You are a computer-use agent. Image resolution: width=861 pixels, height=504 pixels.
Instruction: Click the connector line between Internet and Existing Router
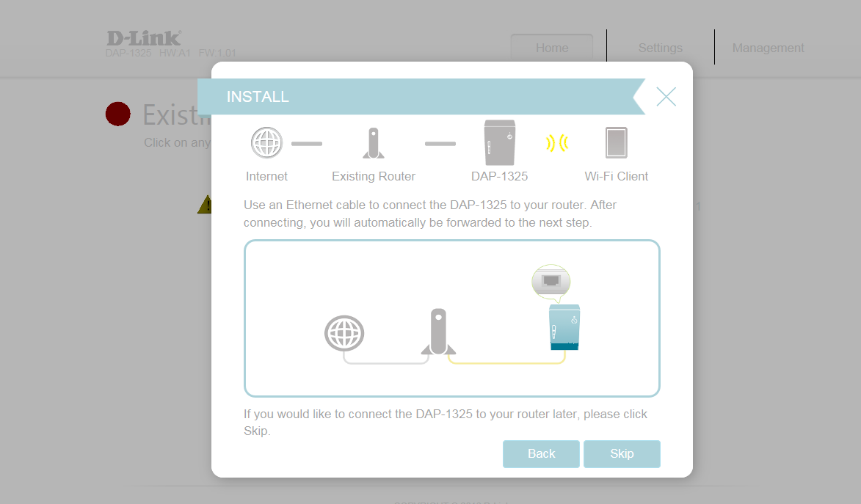click(x=306, y=144)
